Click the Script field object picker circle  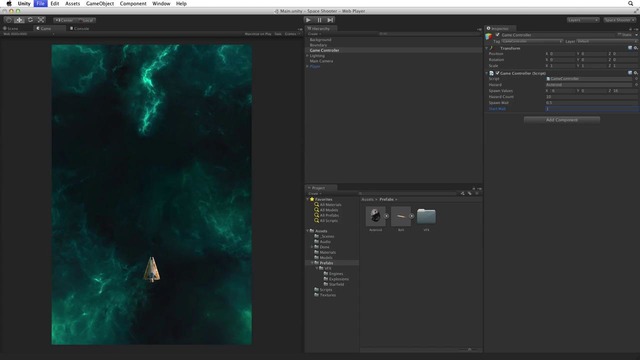click(x=636, y=79)
